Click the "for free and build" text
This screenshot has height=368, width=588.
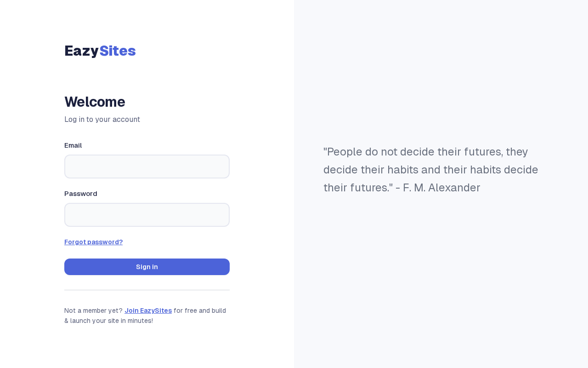pyautogui.click(x=200, y=310)
